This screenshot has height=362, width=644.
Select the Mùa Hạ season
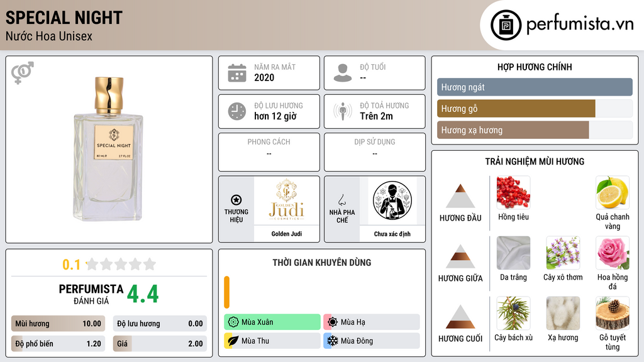[372, 322]
